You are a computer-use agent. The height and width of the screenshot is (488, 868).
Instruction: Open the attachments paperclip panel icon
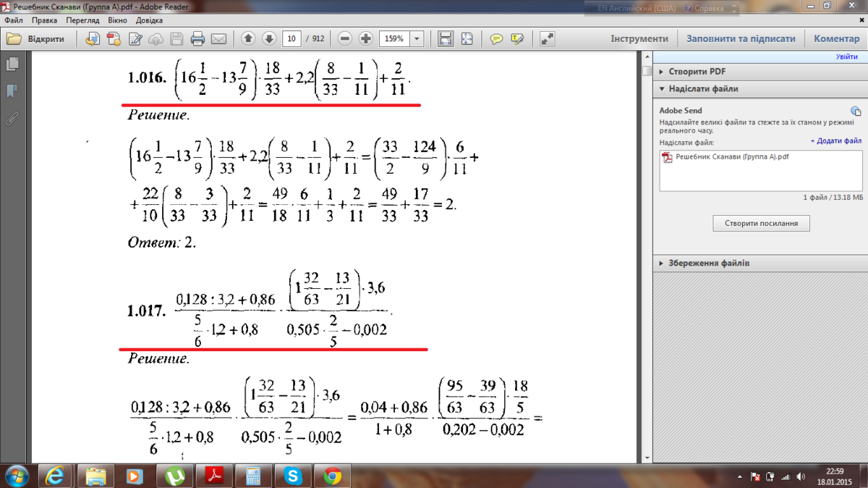[12, 118]
